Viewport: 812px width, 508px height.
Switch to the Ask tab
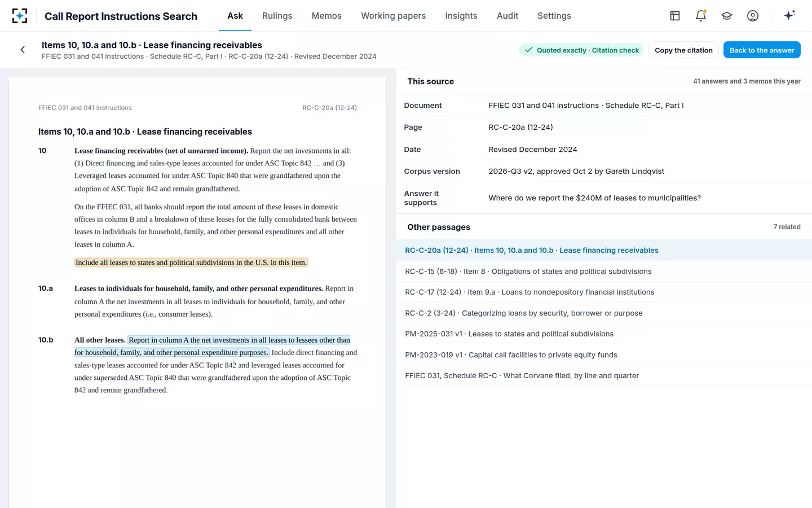click(235, 16)
